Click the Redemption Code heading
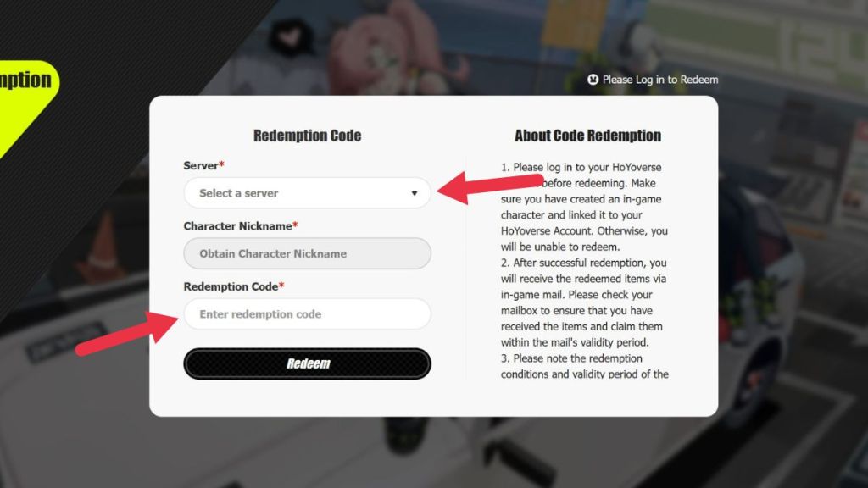 [x=307, y=136]
